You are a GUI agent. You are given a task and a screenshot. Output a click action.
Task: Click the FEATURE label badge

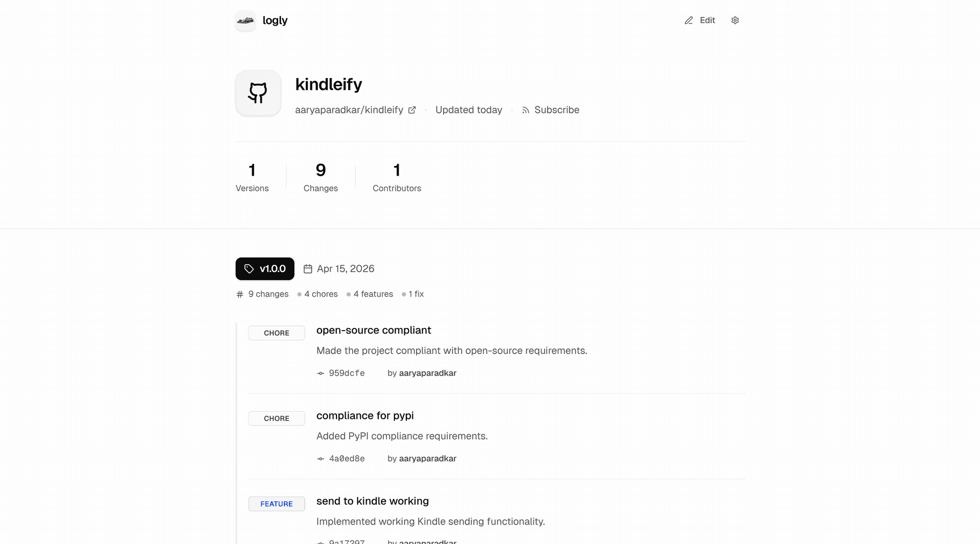click(277, 504)
